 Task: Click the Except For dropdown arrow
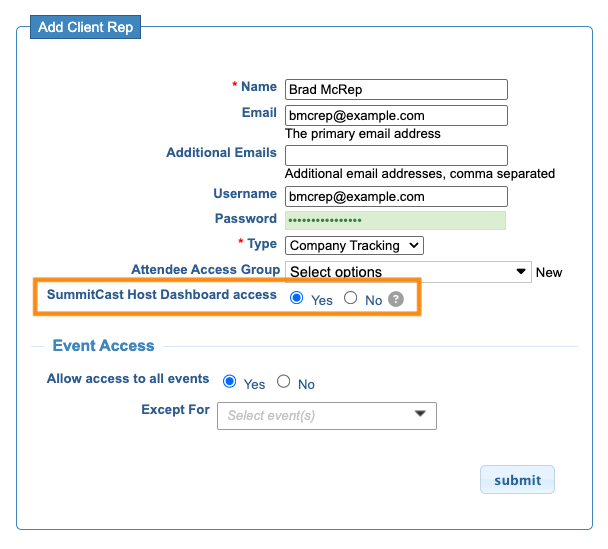(x=420, y=413)
